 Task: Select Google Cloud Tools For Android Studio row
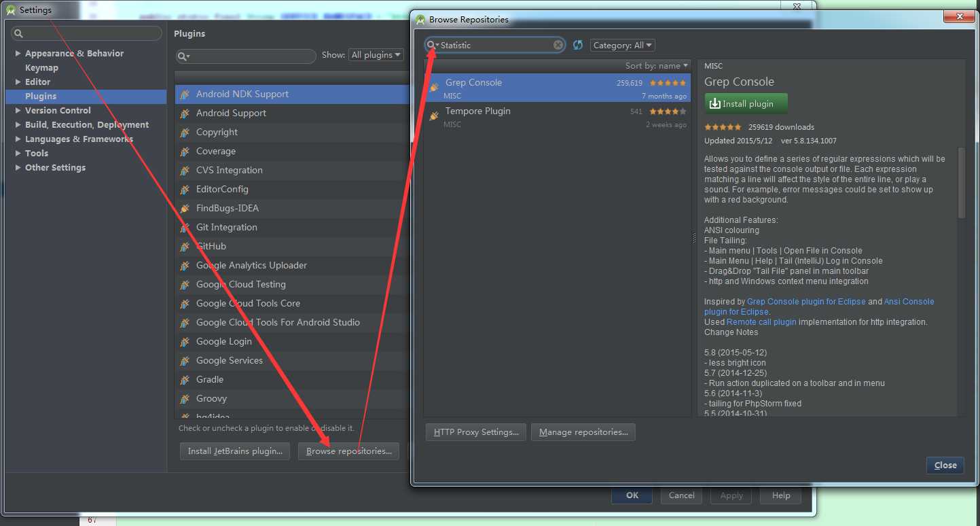[x=292, y=323]
